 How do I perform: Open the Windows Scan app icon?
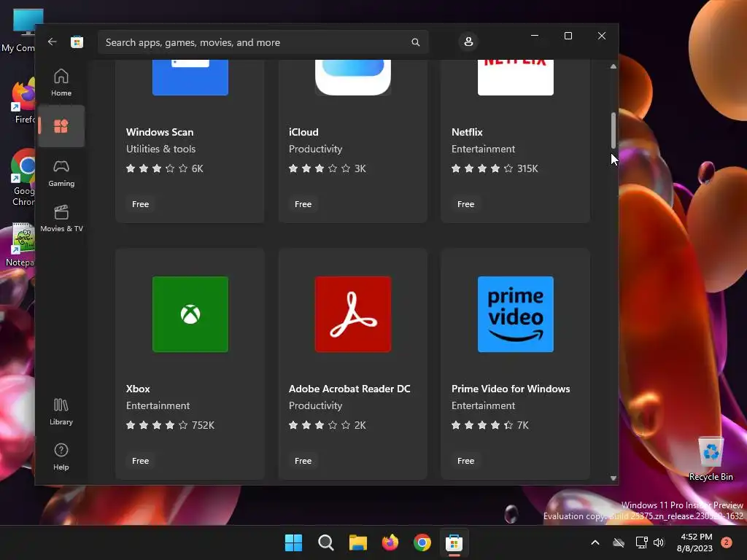tap(190, 77)
